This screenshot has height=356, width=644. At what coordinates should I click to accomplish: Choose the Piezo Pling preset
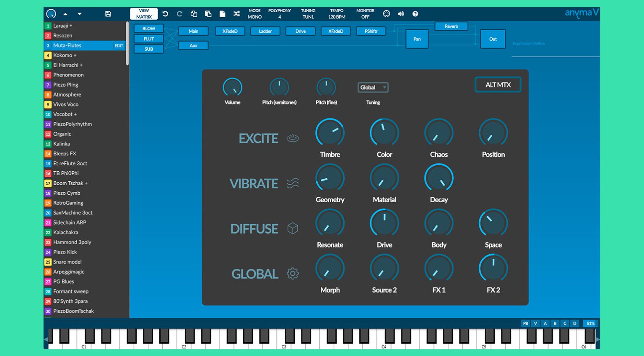pos(66,85)
